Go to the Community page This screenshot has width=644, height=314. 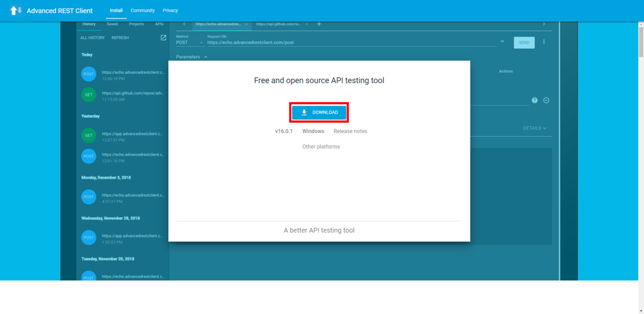[x=143, y=10]
